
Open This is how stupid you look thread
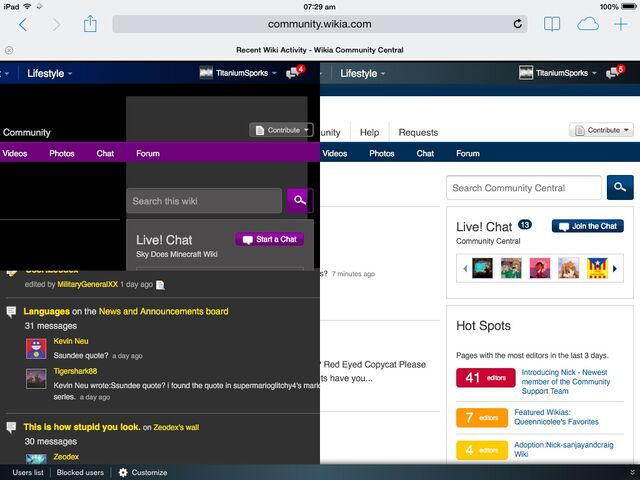tap(82, 427)
